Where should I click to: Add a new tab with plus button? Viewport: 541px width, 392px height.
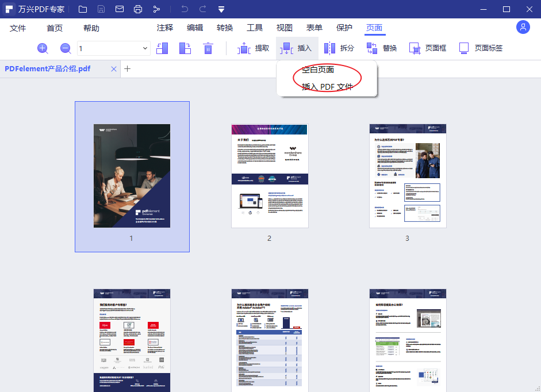128,69
